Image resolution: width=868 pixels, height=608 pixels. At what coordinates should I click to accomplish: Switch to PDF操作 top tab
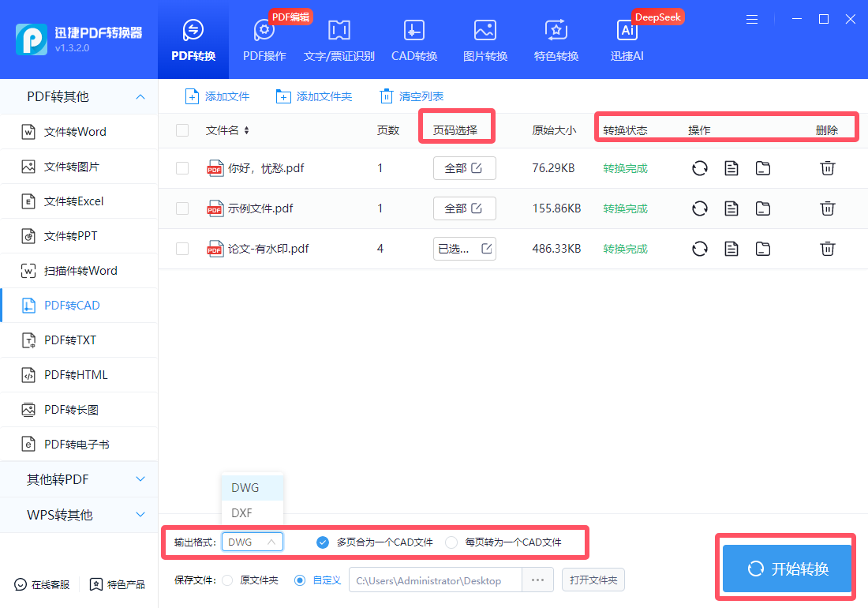coord(264,40)
